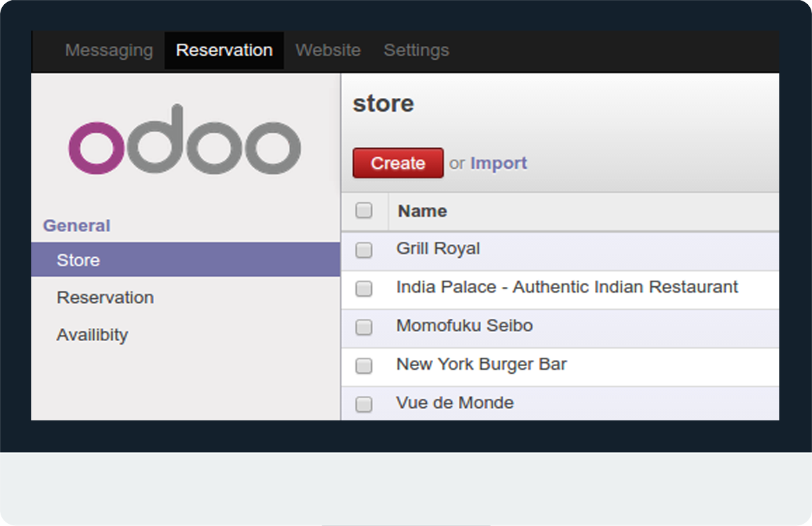Click the Odoo logo
The width and height of the screenshot is (812, 526).
pos(185,139)
